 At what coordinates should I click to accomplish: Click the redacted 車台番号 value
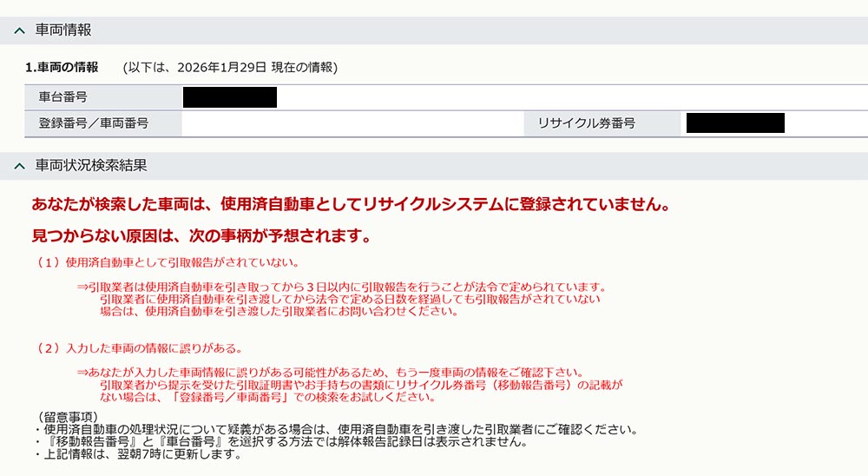tap(229, 97)
